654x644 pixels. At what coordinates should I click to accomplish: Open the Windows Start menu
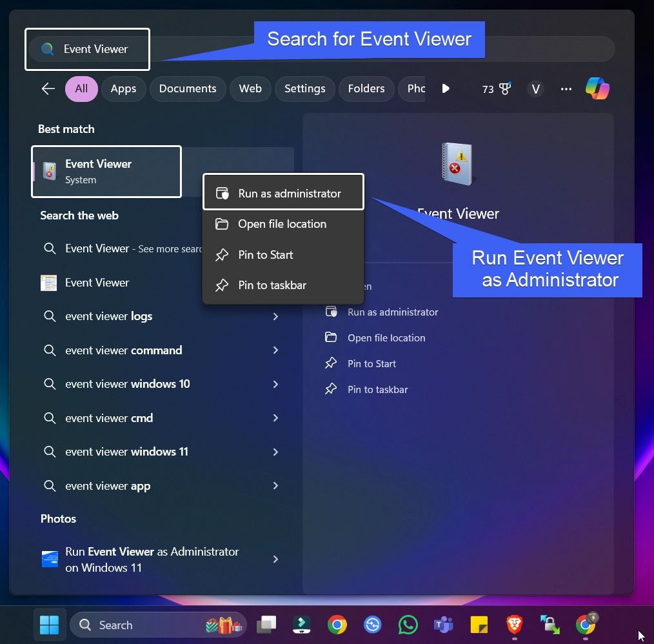click(49, 625)
